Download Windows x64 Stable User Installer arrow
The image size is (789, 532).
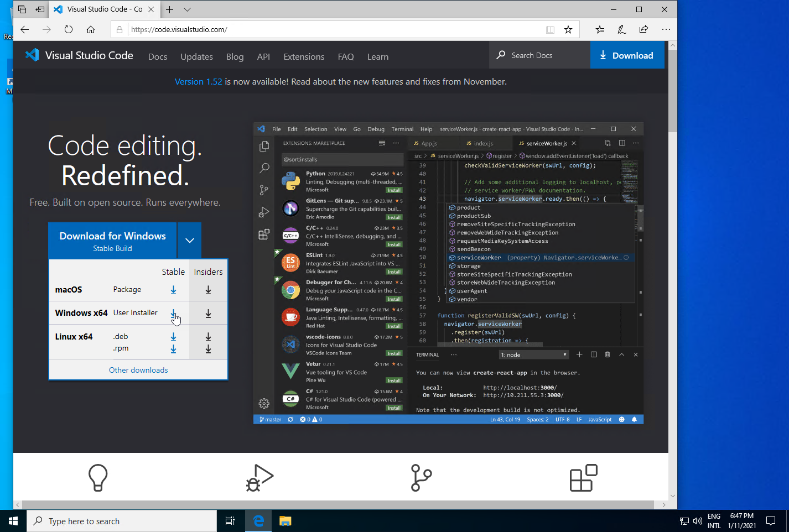pos(173,314)
